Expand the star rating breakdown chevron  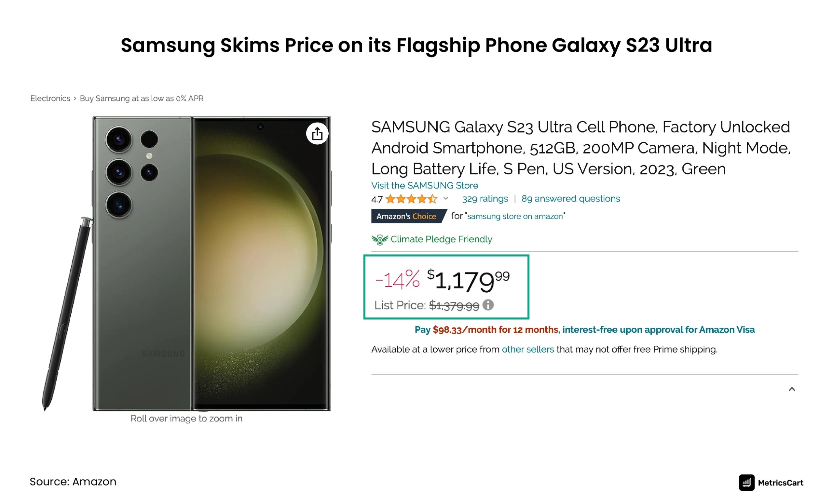tap(445, 199)
